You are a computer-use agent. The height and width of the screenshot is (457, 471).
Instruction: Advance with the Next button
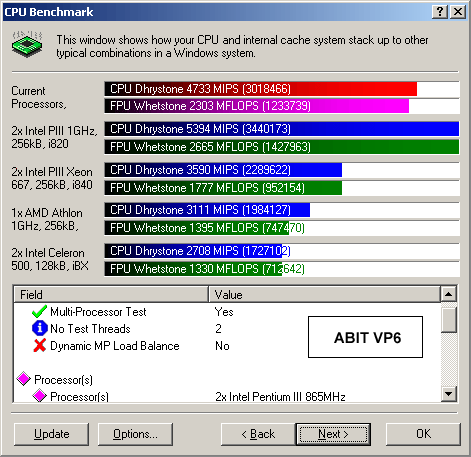click(333, 434)
